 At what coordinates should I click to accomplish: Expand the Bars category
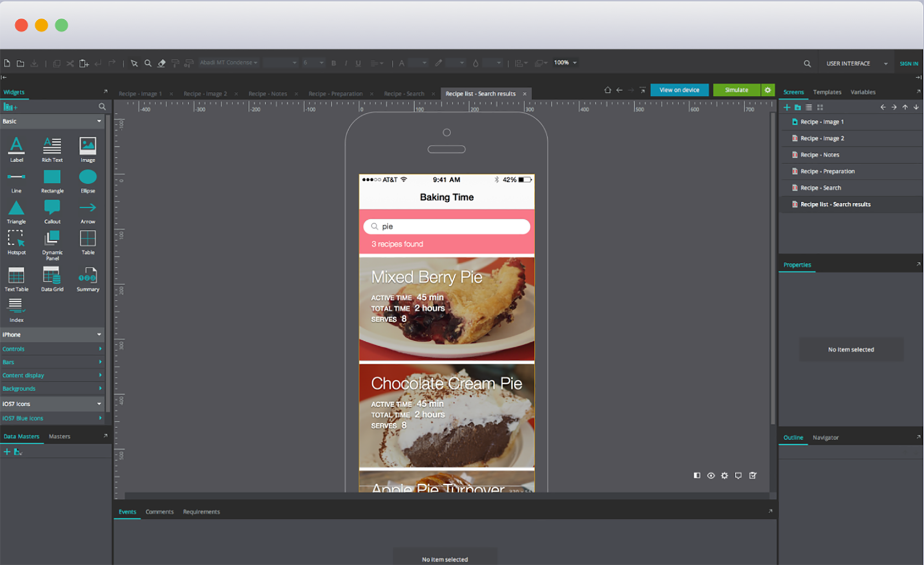pos(52,362)
